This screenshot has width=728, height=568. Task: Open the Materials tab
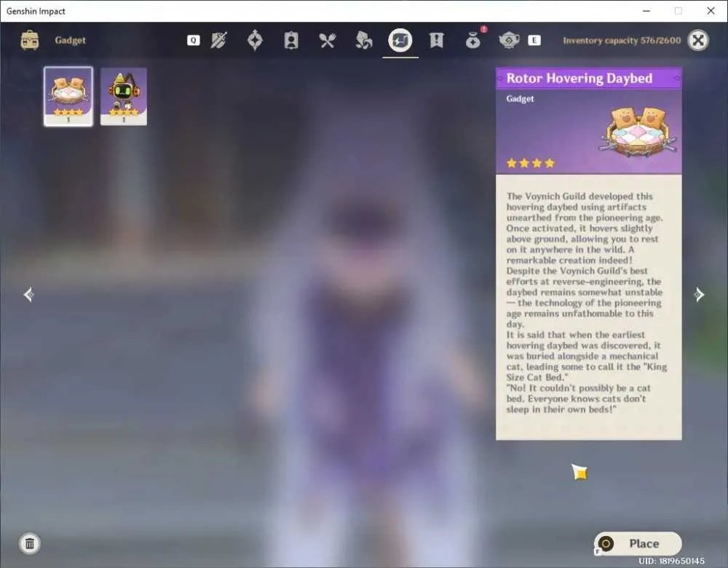tap(363, 40)
